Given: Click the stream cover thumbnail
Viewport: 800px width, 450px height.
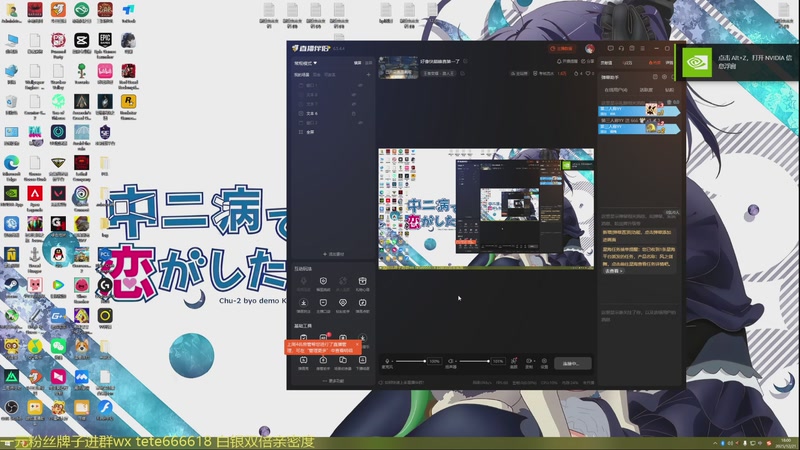Looking at the screenshot, I should tap(398, 67).
